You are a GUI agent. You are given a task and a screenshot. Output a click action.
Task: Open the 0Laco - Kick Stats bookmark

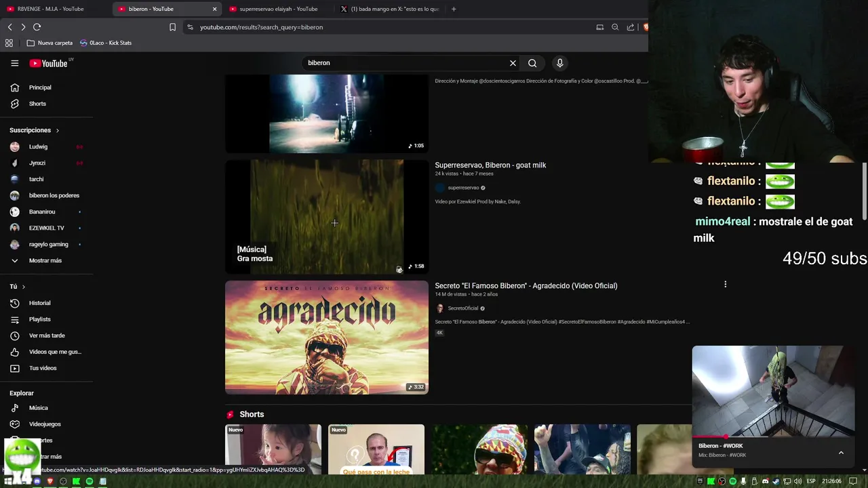[x=106, y=43]
